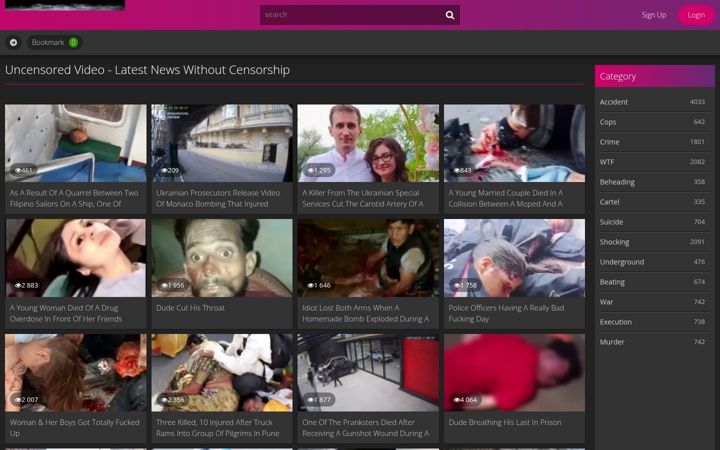
Task: Click title 'One Of The Pranksters Died After'
Action: pos(358,422)
